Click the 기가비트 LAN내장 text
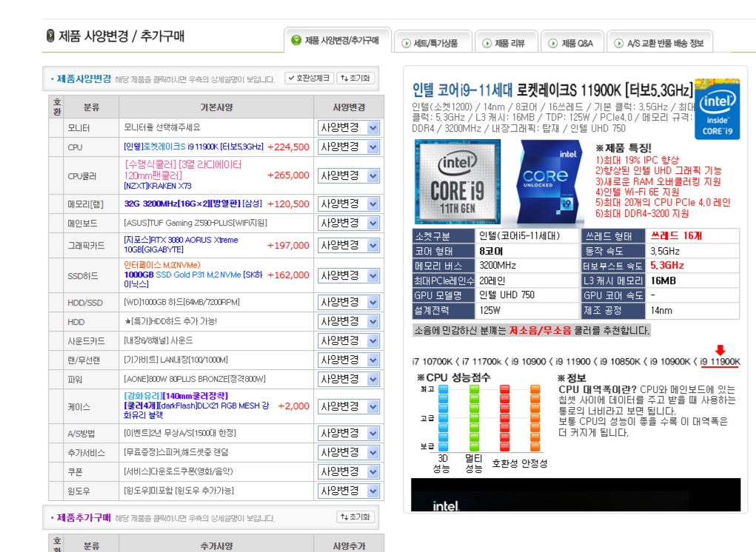Image resolution: width=756 pixels, height=552 pixels. 176,360
